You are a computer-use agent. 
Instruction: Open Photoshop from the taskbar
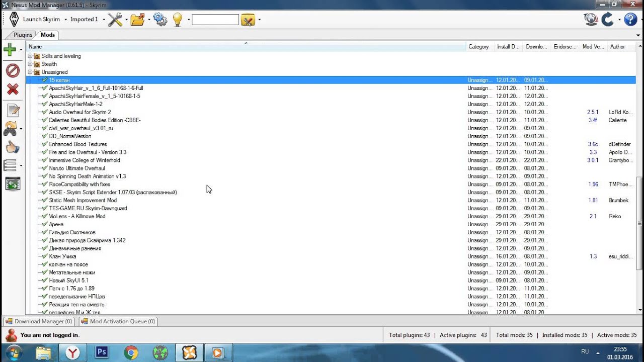pyautogui.click(x=102, y=352)
